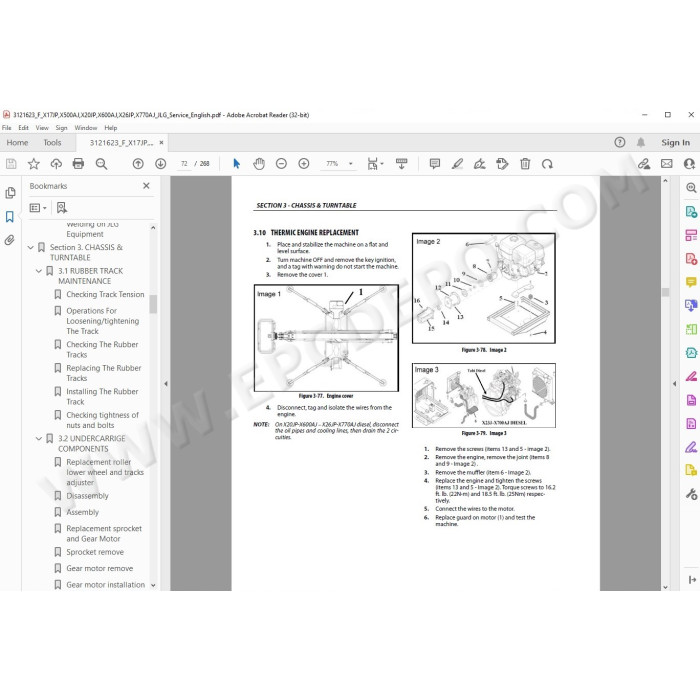
Task: Open Checking Track Tension bookmark
Action: 105,295
